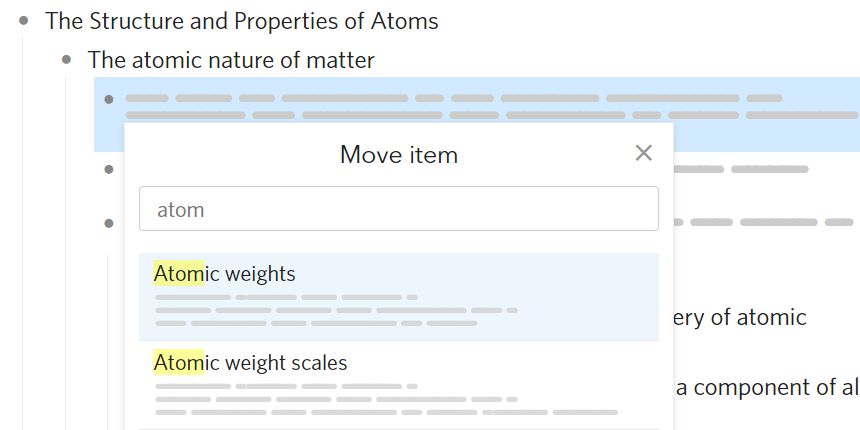Place cursor in "The atomic nature of matter"
The image size is (860, 430).
pyautogui.click(x=231, y=60)
